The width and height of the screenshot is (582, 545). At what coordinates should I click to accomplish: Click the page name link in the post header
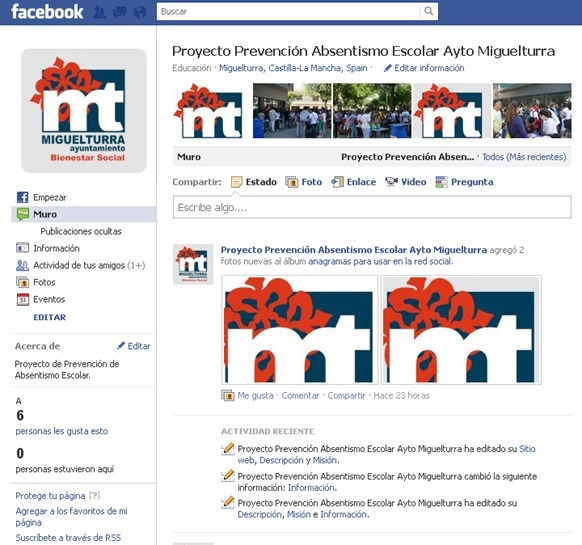354,250
